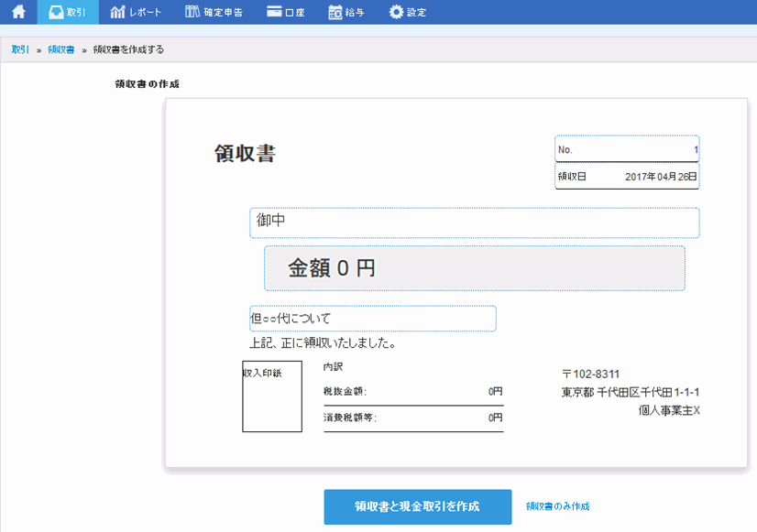The image size is (757, 532).
Task: Select the receipt No. field
Action: 627,148
